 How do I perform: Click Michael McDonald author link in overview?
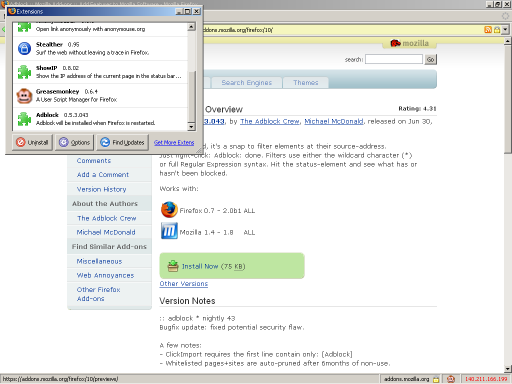coord(334,121)
